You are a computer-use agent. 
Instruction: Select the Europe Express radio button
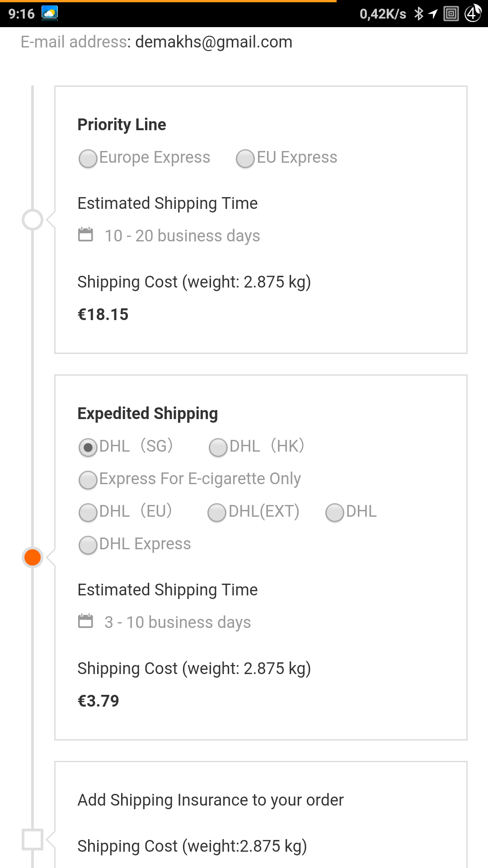pos(88,159)
